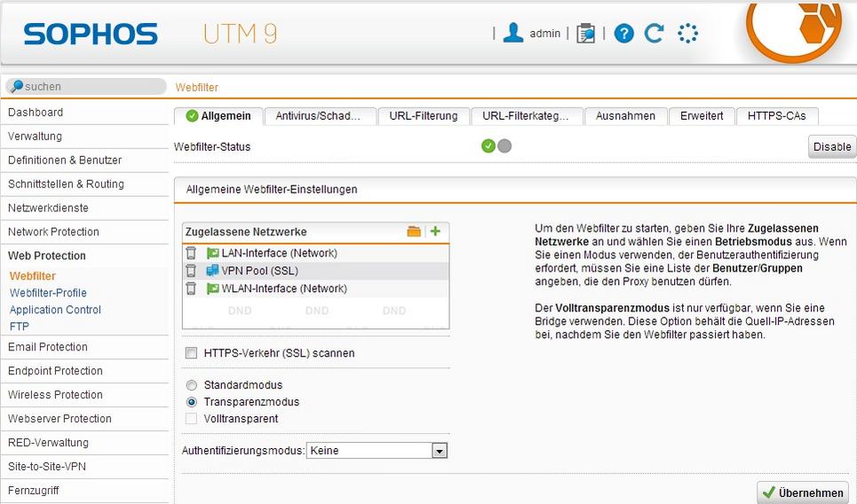Click the LAN-Interface network object icon

(x=212, y=253)
